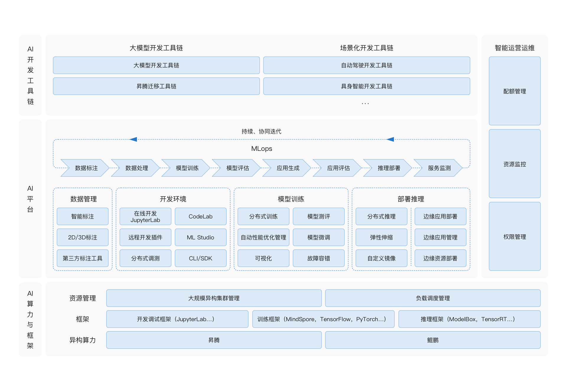The height and width of the screenshot is (392, 567).
Task: Open the 具身智能开发工具链 block
Action: click(x=366, y=86)
